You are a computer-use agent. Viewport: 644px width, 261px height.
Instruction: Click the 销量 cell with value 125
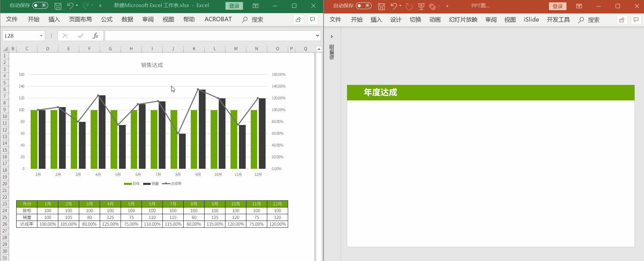point(110,217)
